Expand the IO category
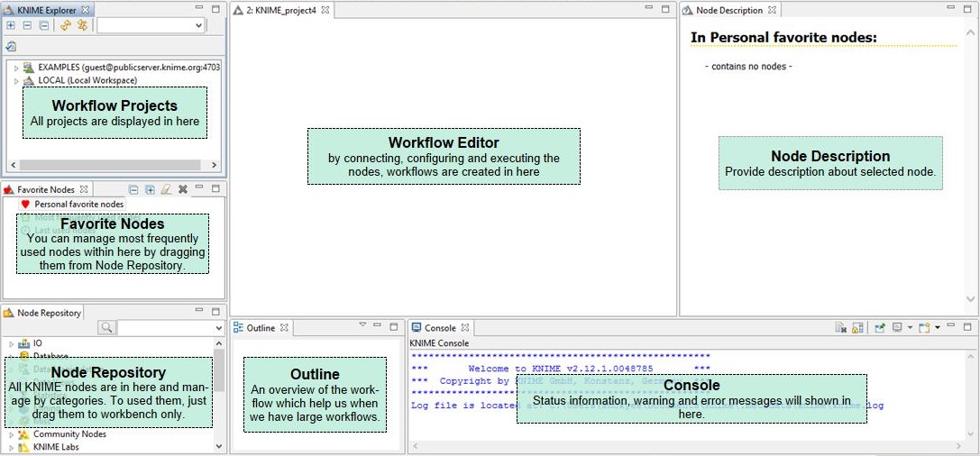This screenshot has width=980, height=456. click(x=11, y=343)
